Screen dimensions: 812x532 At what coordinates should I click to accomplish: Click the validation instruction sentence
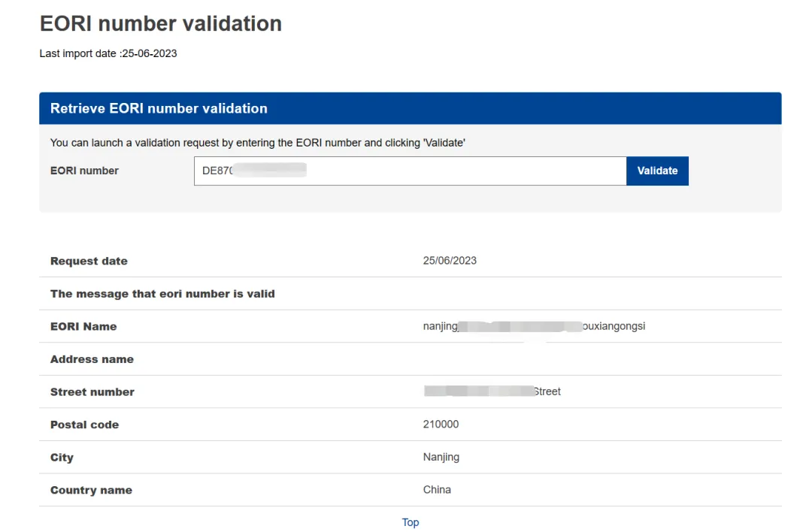point(257,143)
